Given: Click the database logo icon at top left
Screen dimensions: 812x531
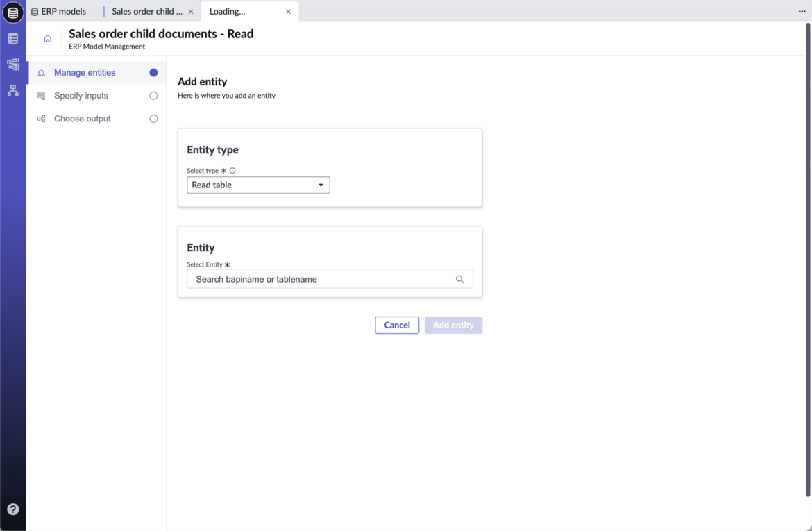Looking at the screenshot, I should 13,12.
